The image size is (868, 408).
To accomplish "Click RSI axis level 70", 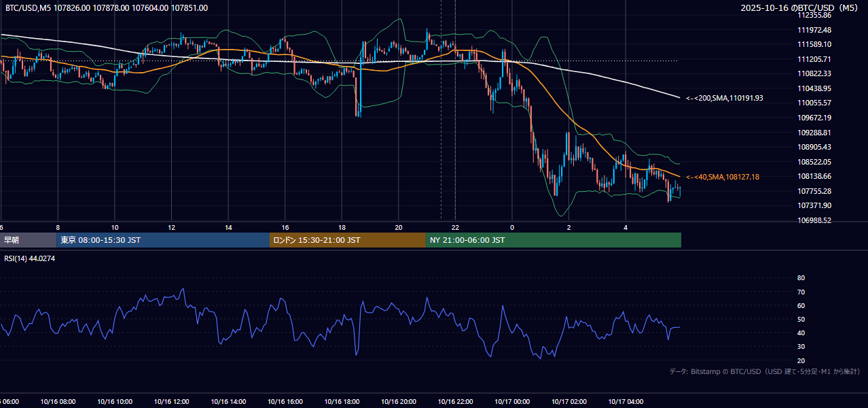I will click(x=801, y=292).
